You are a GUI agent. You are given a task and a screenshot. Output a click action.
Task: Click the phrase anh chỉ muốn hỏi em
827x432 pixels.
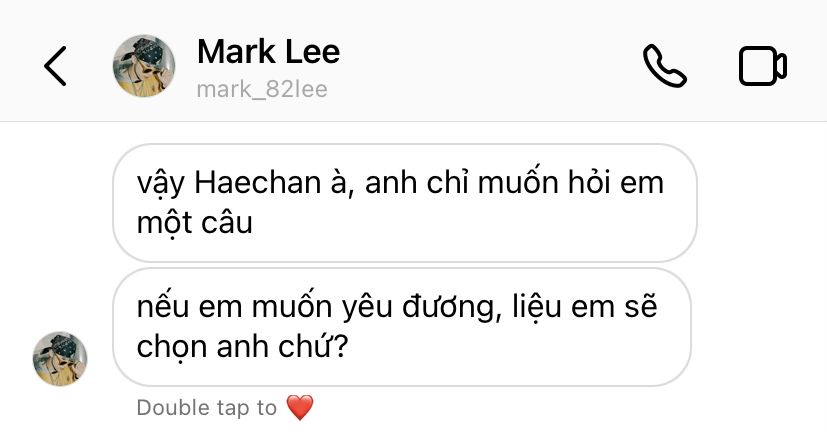(x=514, y=183)
